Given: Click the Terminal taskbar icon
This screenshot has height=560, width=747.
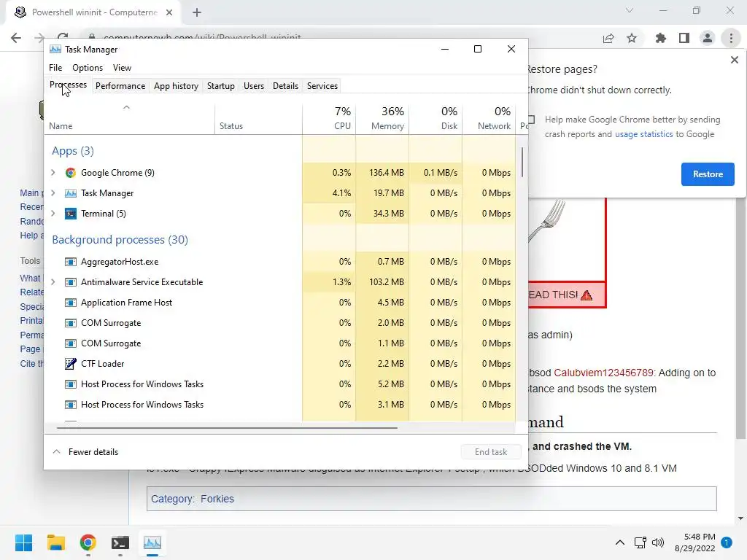Looking at the screenshot, I should pyautogui.click(x=120, y=542).
